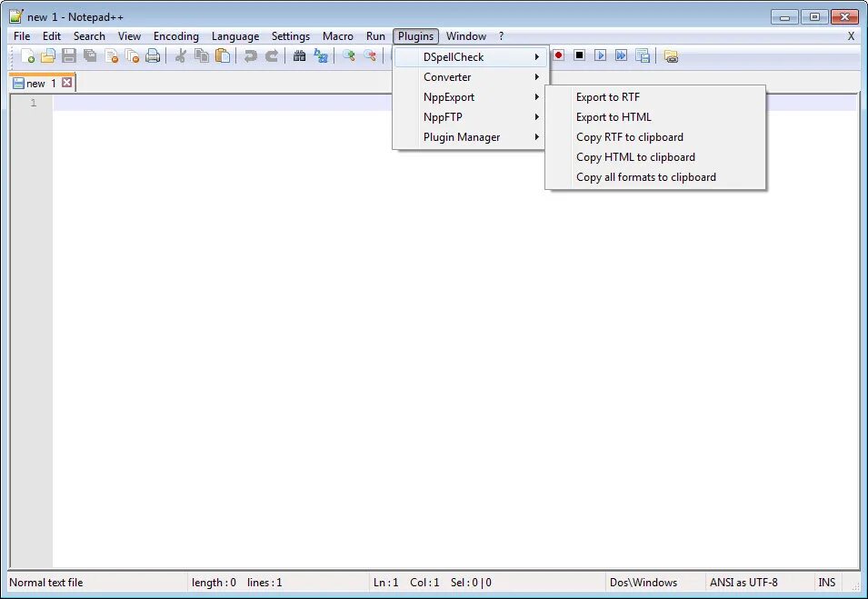Open the Macro menu
Image resolution: width=868 pixels, height=599 pixels.
coord(338,36)
